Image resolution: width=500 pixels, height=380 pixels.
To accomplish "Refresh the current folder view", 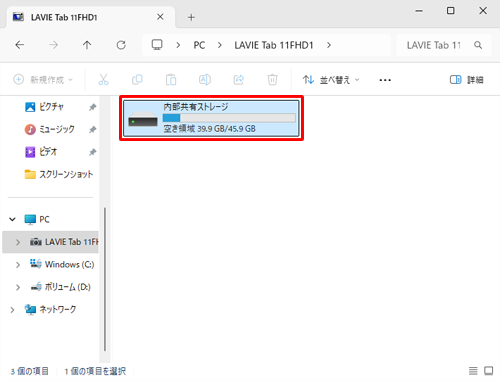I will (121, 45).
